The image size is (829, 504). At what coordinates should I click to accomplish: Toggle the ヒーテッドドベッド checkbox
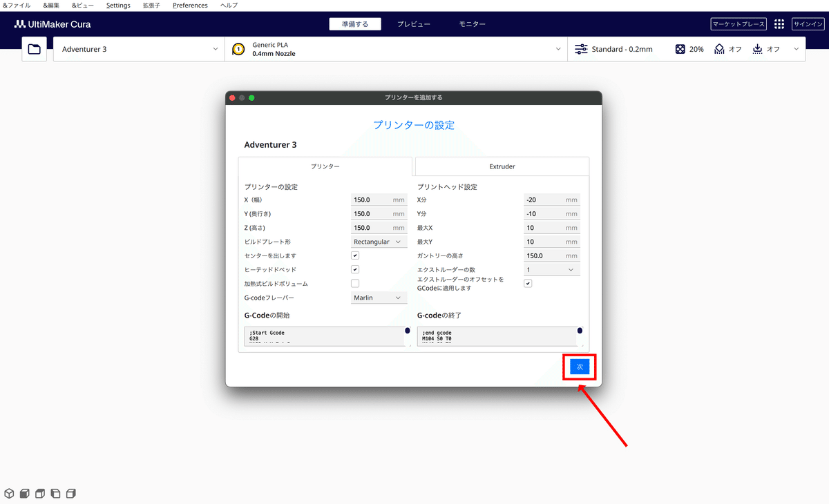355,269
